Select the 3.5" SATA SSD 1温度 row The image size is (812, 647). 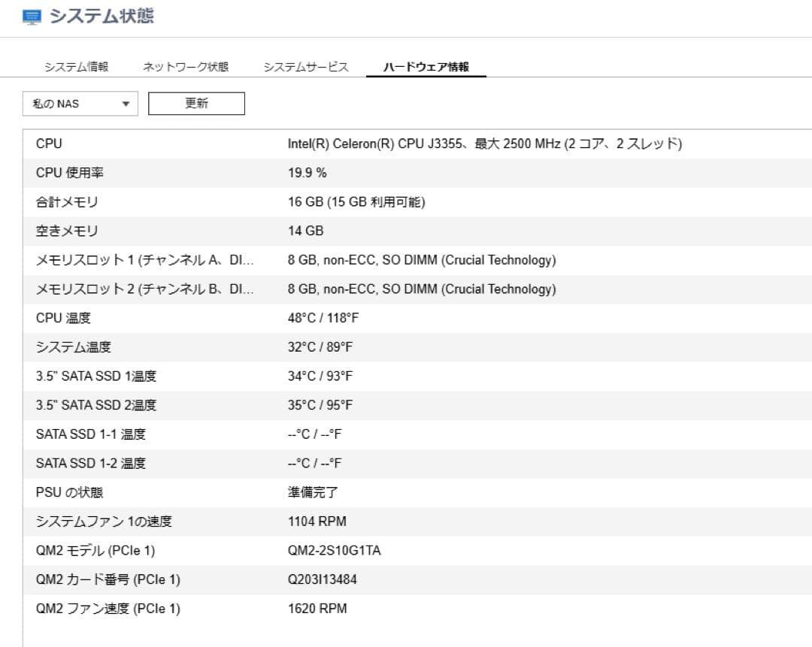tap(406, 376)
